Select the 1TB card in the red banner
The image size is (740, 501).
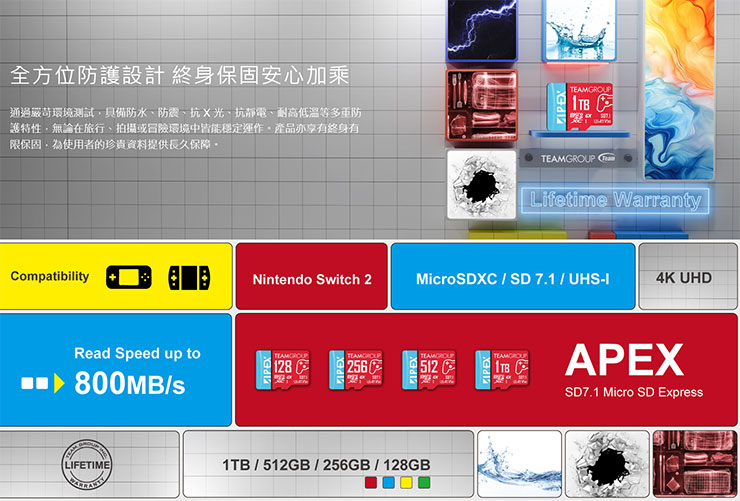pyautogui.click(x=502, y=370)
